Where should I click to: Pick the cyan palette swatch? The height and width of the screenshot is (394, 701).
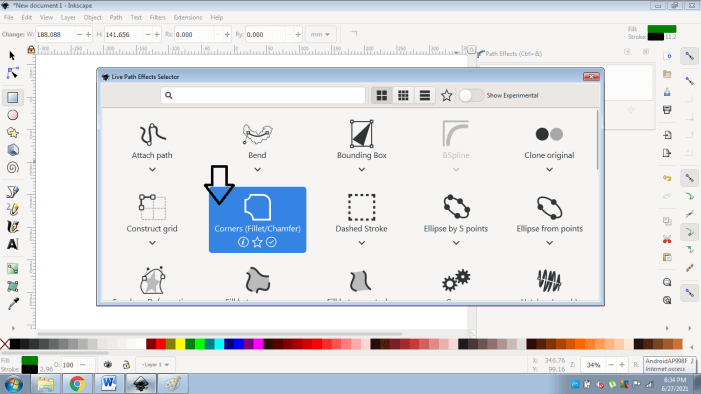coord(219,344)
